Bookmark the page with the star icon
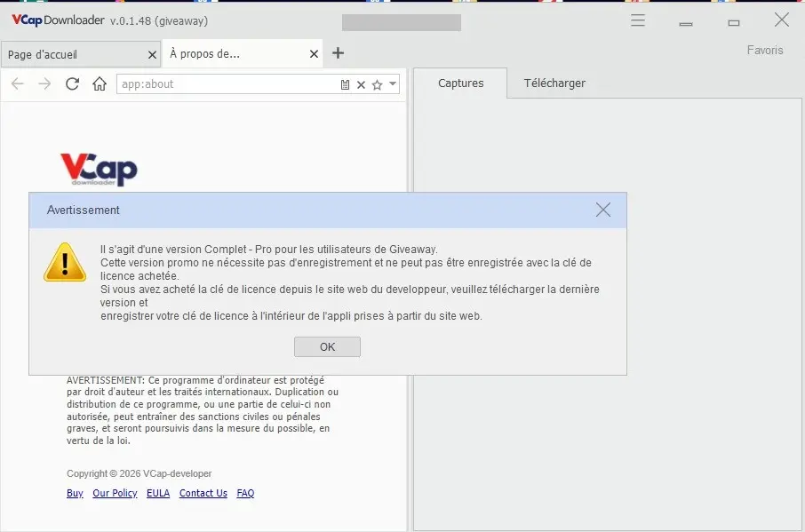The width and height of the screenshot is (805, 532). point(378,84)
